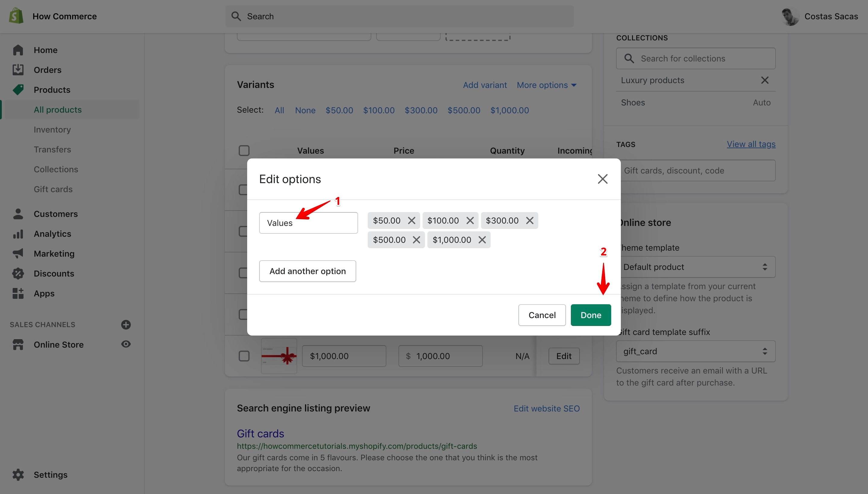Expand More options dropdown
The height and width of the screenshot is (494, 868).
click(x=546, y=85)
